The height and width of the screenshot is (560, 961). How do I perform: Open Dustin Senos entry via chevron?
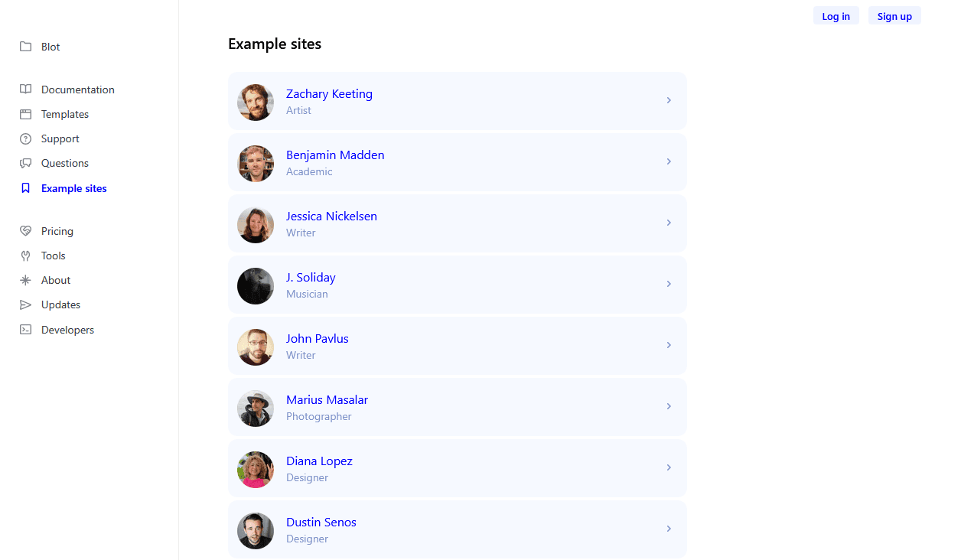click(x=669, y=529)
